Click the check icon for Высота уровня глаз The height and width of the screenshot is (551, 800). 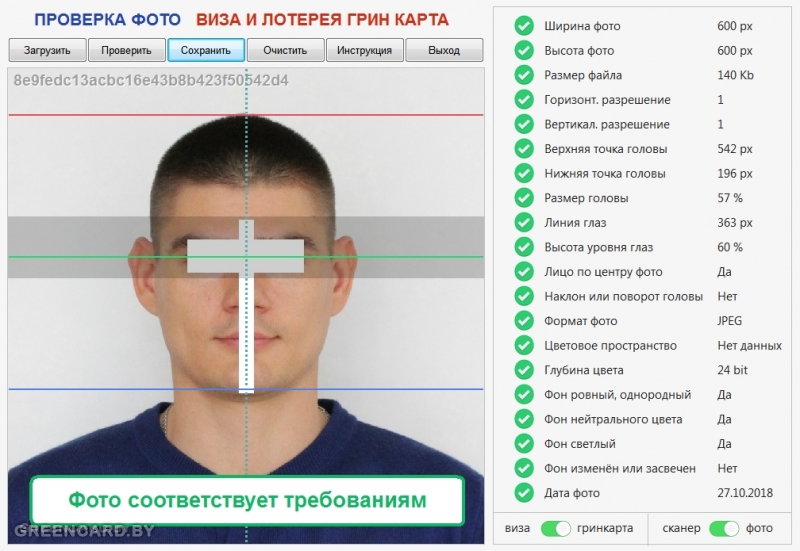tap(524, 247)
